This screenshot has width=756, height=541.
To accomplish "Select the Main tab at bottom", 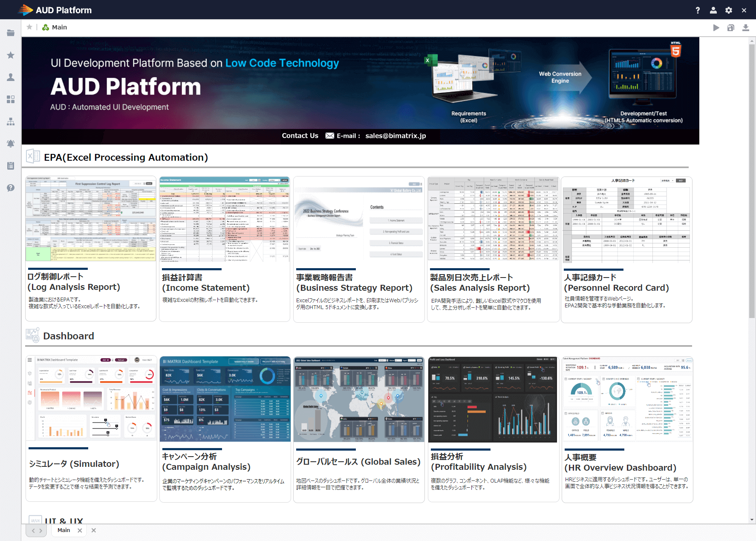I will pyautogui.click(x=64, y=530).
